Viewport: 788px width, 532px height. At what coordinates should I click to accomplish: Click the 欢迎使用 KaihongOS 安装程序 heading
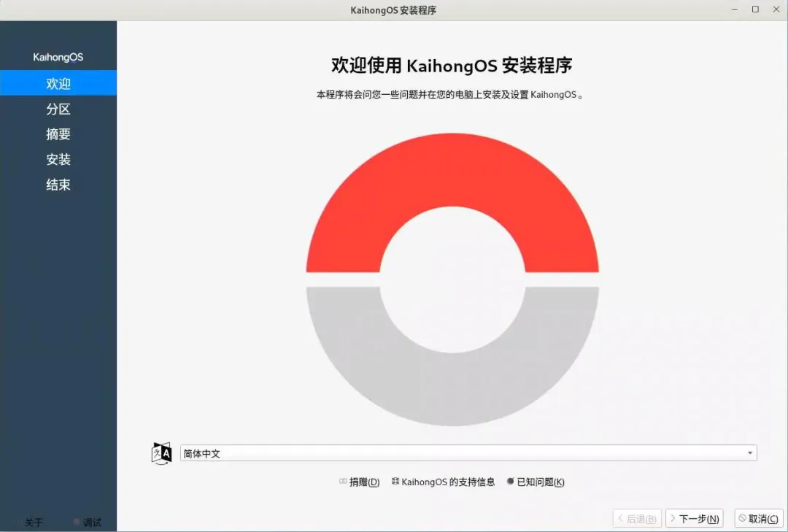click(452, 66)
